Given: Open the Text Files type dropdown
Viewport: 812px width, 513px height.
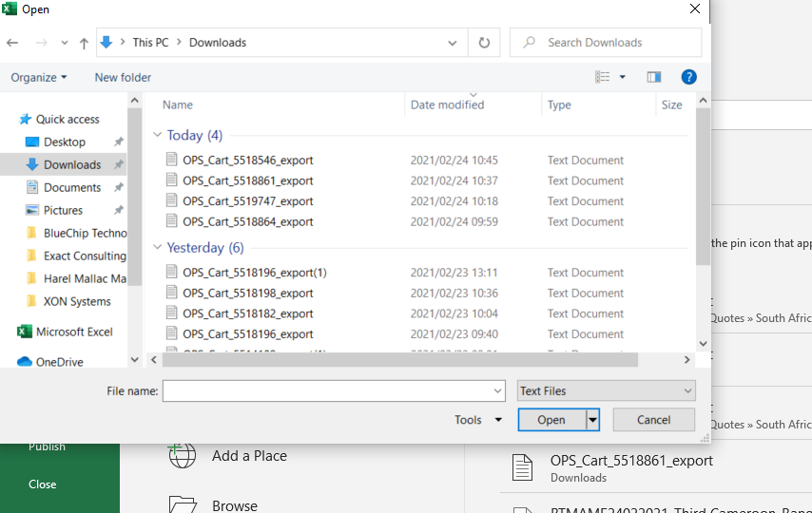Looking at the screenshot, I should pyautogui.click(x=606, y=390).
